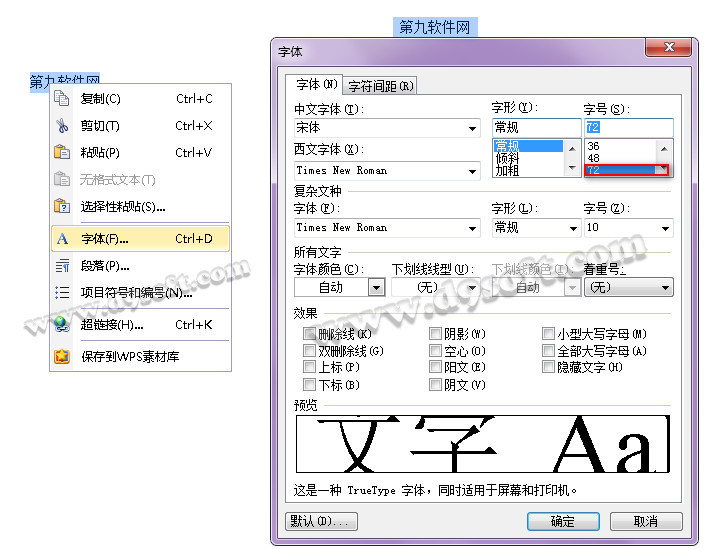Close the 字体 dialog window

coord(669,47)
